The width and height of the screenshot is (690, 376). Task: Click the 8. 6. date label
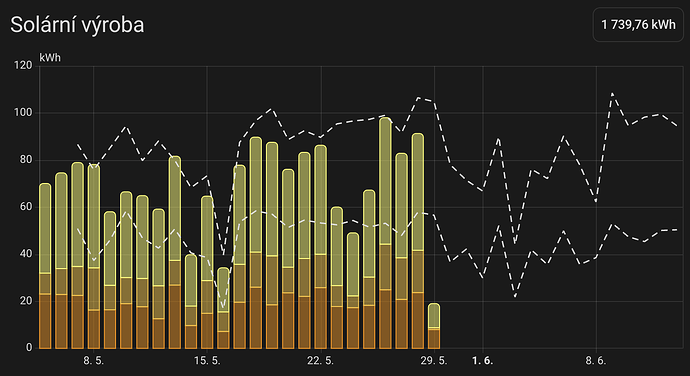pos(596,361)
